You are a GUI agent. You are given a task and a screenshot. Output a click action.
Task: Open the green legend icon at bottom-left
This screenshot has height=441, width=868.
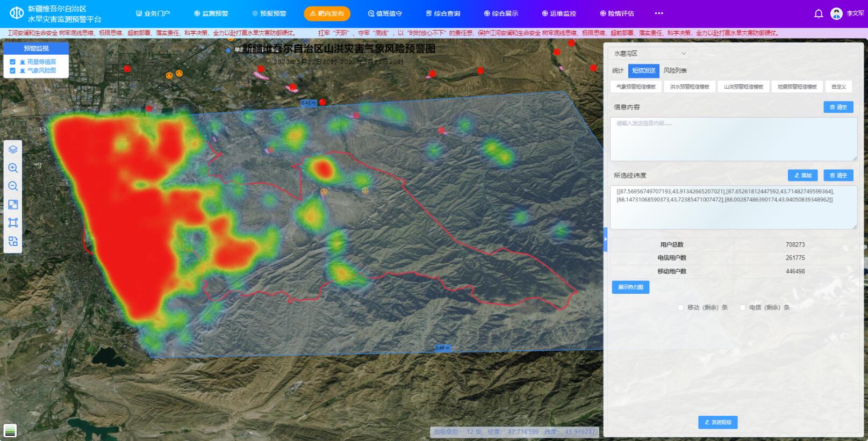click(10, 430)
